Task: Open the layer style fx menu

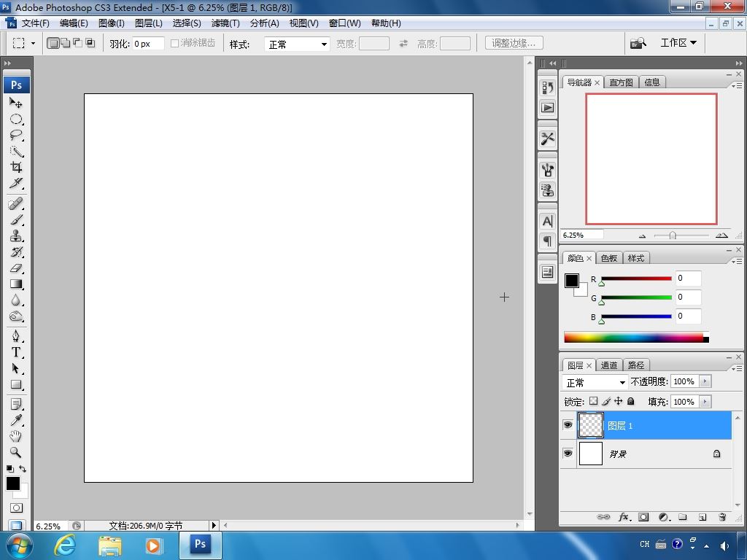Action: pyautogui.click(x=624, y=517)
